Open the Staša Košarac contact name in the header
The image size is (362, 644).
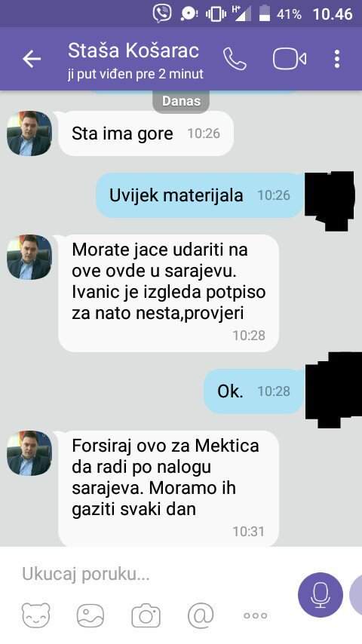[x=133, y=51]
